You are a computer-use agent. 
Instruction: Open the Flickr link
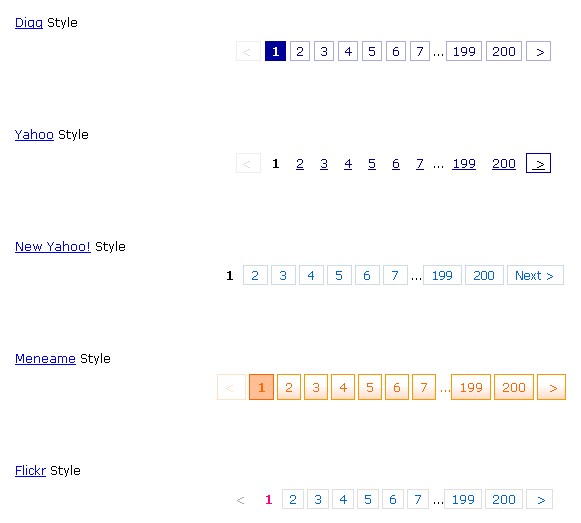pos(30,470)
